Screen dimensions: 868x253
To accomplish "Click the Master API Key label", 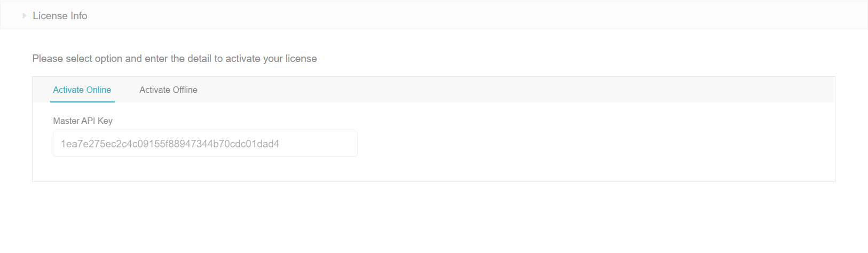I will pyautogui.click(x=83, y=121).
